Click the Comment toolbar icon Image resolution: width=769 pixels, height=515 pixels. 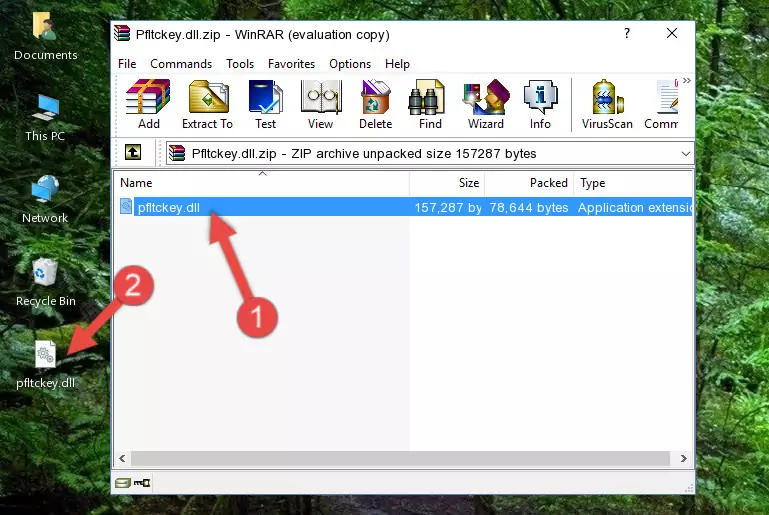pos(662,104)
